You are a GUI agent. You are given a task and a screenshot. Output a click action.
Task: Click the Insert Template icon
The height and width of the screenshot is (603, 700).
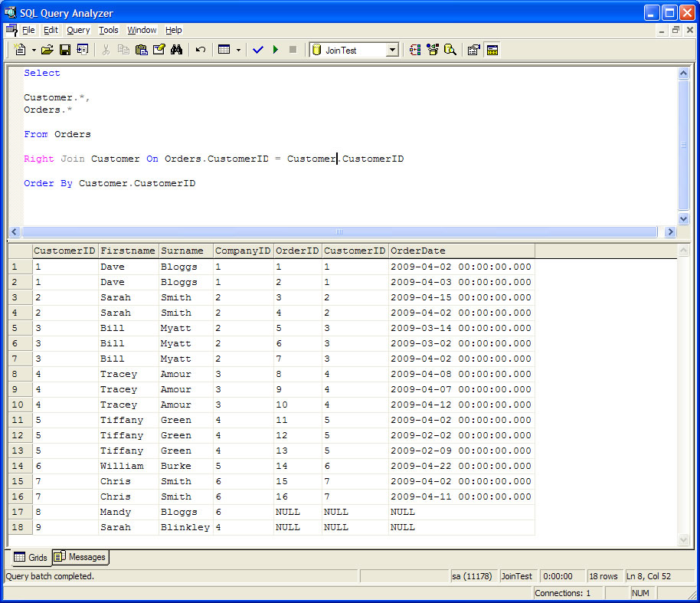pyautogui.click(x=83, y=50)
